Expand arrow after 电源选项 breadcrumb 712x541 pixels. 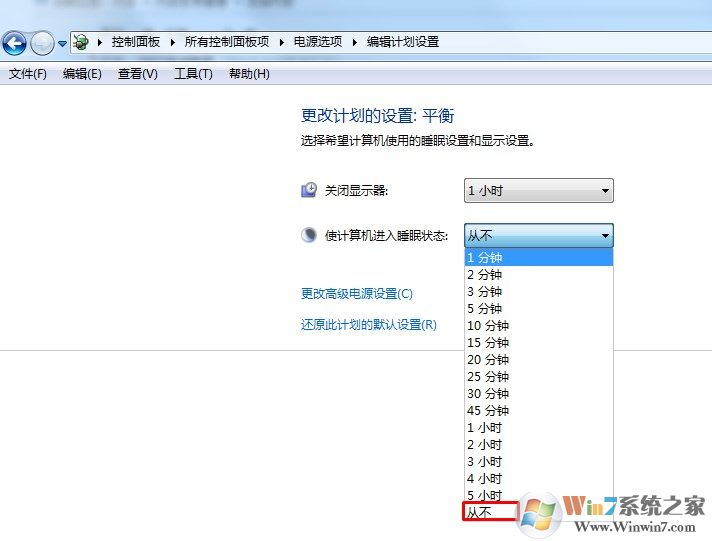click(x=355, y=42)
